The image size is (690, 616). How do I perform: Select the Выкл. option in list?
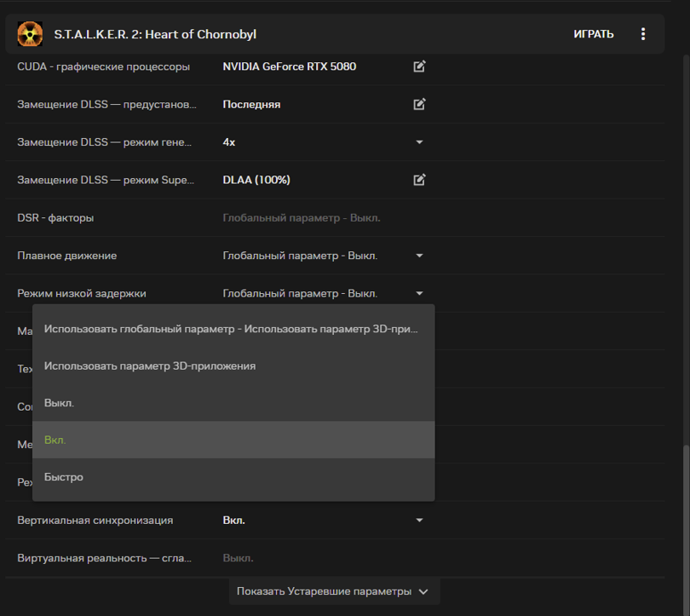60,403
